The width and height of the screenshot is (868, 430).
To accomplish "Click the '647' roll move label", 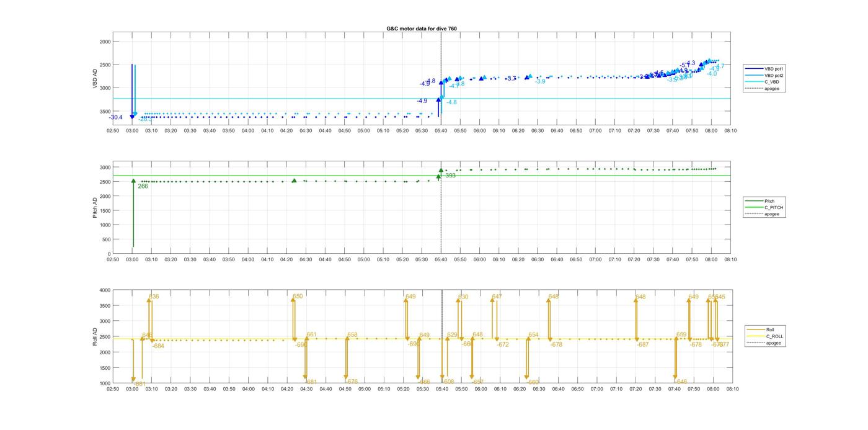I will (497, 297).
